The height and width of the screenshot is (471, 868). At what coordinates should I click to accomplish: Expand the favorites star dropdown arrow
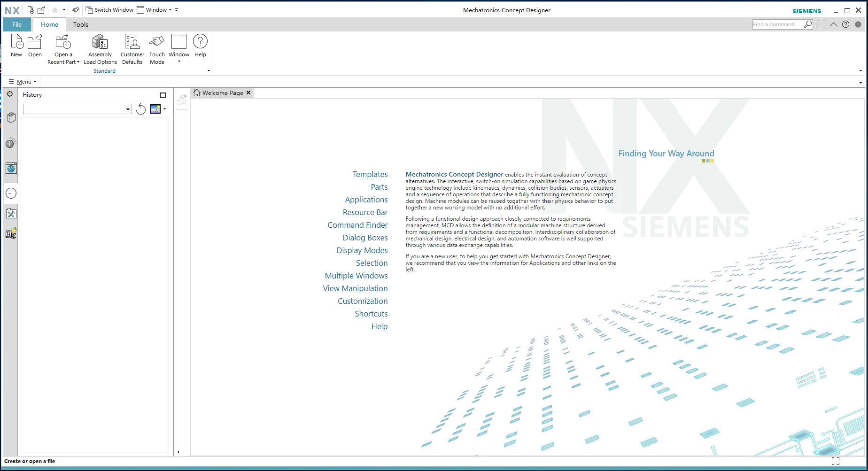click(x=64, y=10)
